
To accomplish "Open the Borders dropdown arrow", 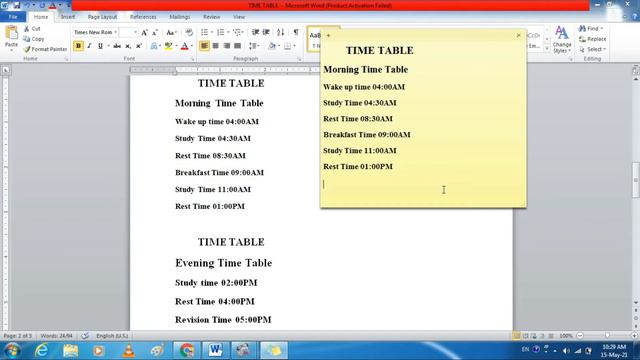I will pyautogui.click(x=294, y=46).
